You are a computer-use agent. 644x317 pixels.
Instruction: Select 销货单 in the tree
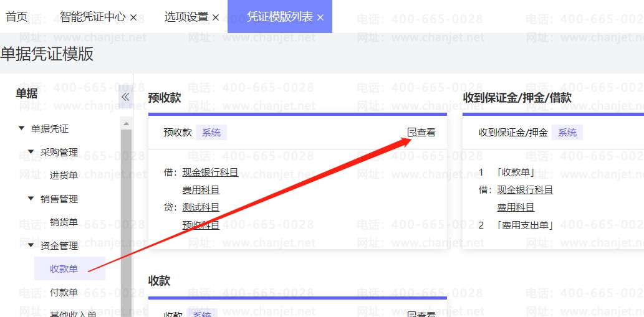(x=64, y=222)
